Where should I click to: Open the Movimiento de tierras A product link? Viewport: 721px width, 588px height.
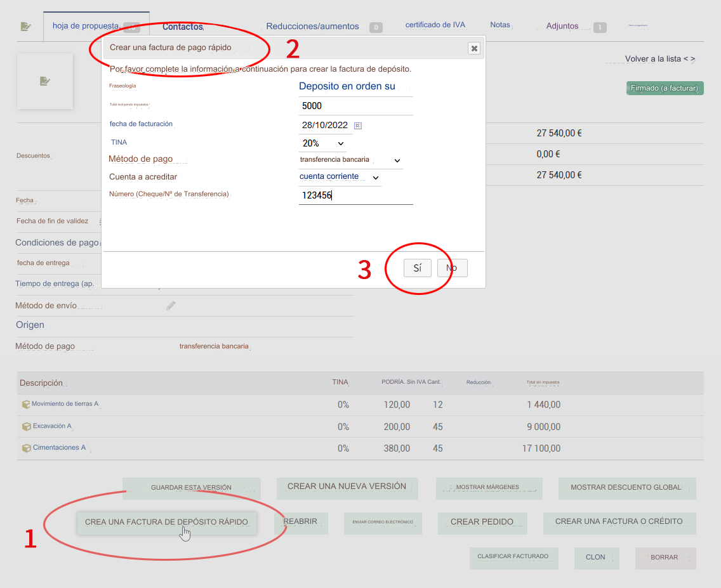[65, 404]
